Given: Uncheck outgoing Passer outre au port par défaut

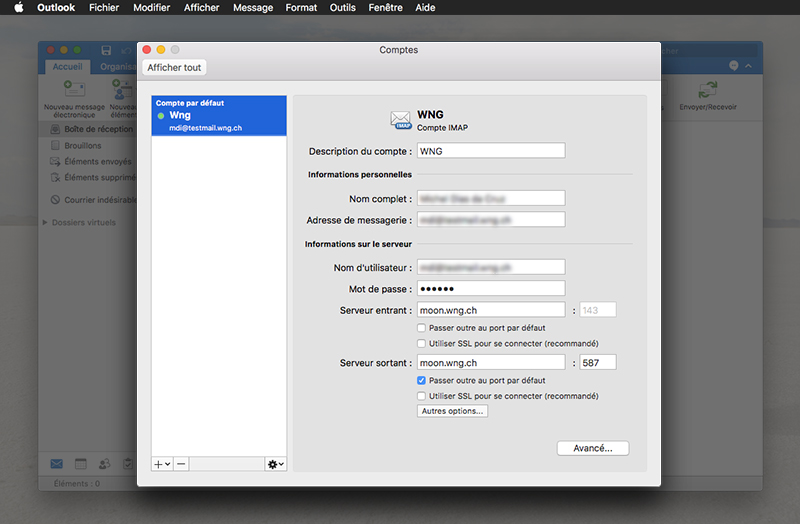Looking at the screenshot, I should 421,380.
